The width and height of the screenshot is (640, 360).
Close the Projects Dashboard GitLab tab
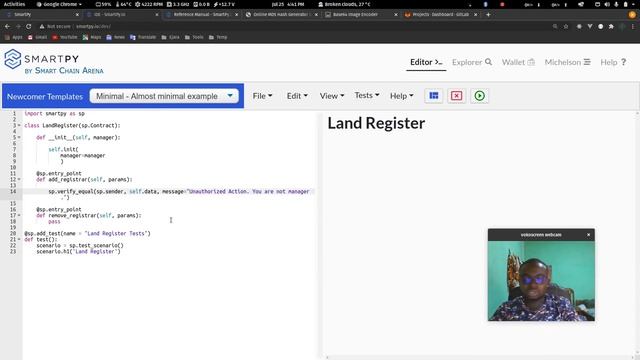(x=476, y=15)
